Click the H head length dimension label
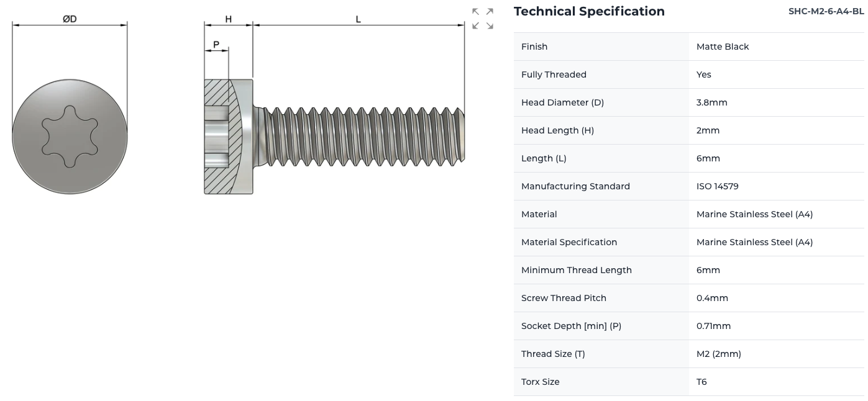The image size is (868, 401). coord(228,19)
